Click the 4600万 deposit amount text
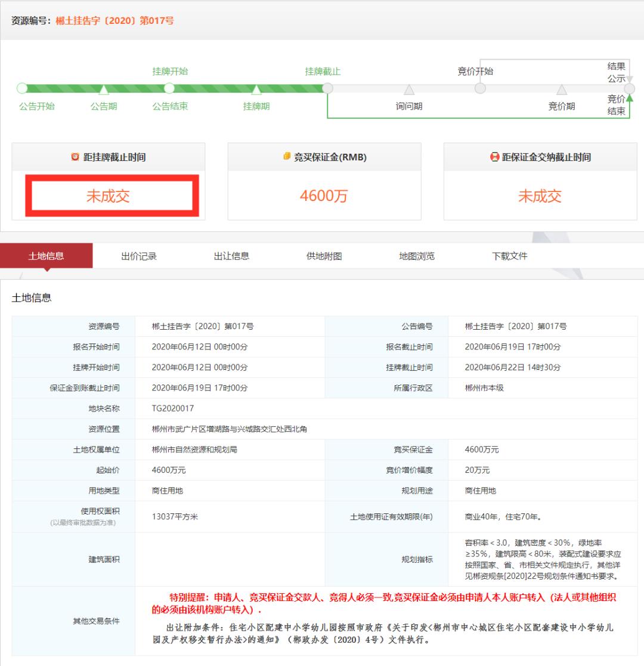The height and width of the screenshot is (666, 644). (x=323, y=197)
